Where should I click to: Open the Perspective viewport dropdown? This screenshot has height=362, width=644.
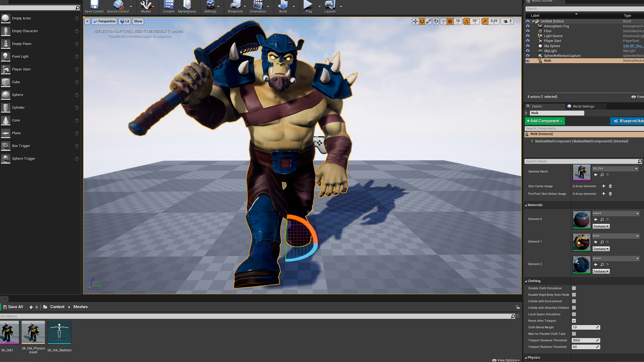point(104,21)
